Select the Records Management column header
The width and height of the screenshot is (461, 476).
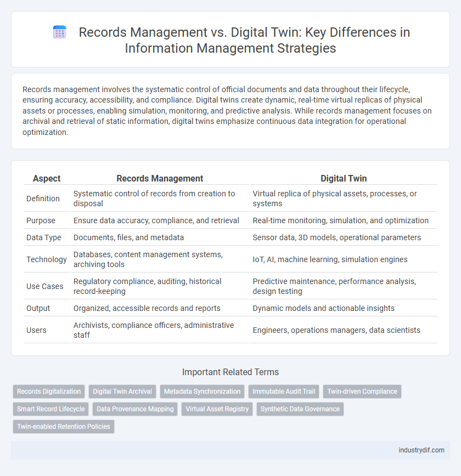point(160,178)
